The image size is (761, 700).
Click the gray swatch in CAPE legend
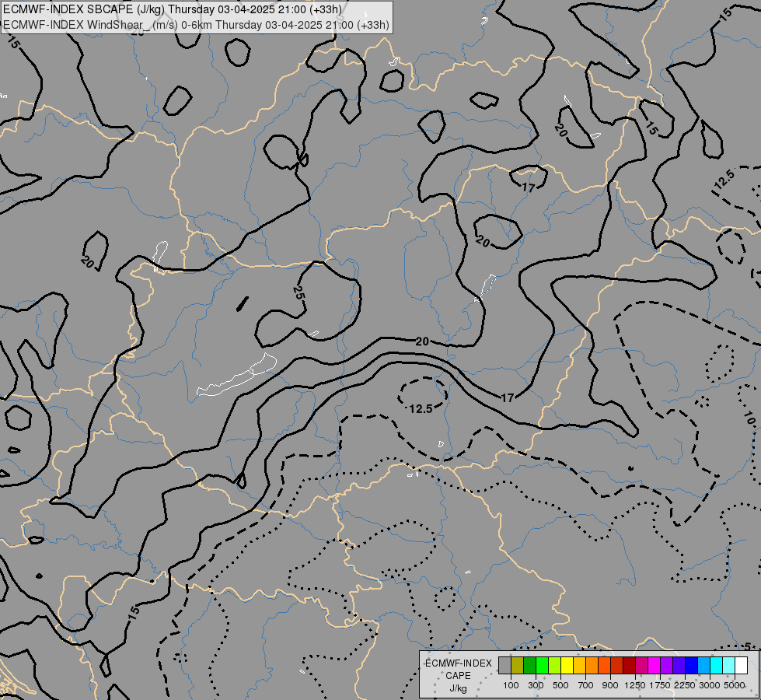[x=504, y=665]
